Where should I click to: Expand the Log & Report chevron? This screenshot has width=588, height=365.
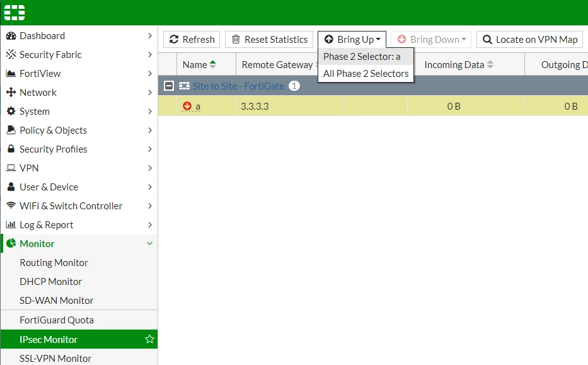[x=150, y=224]
